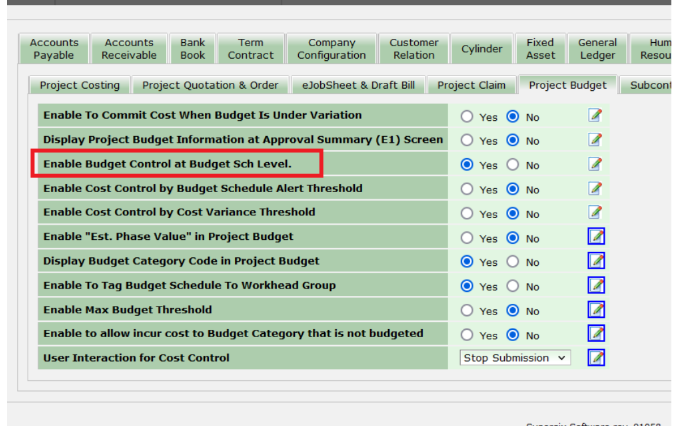Edit 'Enable To Commit Cost When Budget Is Under Variation' setting
675x426 pixels.
pyautogui.click(x=595, y=115)
